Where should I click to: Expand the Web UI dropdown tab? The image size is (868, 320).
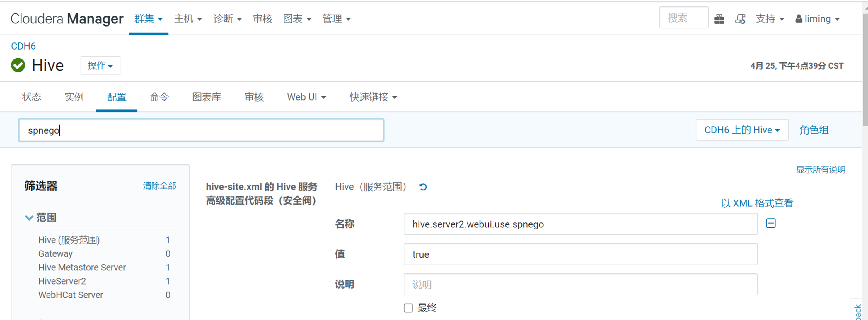307,97
